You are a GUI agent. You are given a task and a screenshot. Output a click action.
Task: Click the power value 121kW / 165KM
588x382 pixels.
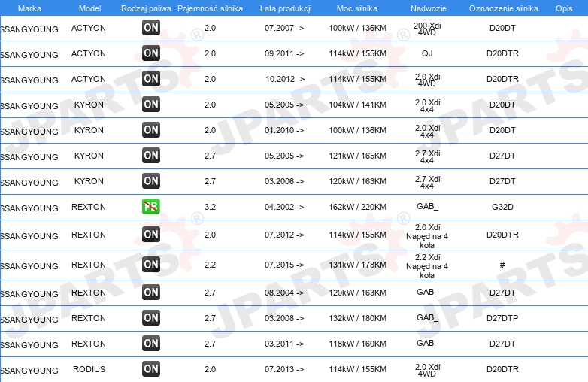(x=357, y=156)
